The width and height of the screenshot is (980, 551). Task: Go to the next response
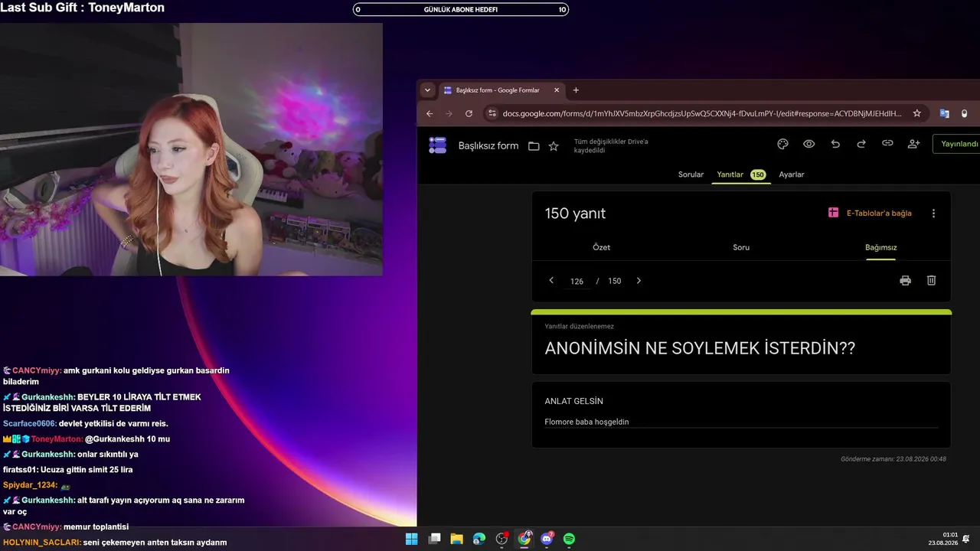[x=639, y=281]
